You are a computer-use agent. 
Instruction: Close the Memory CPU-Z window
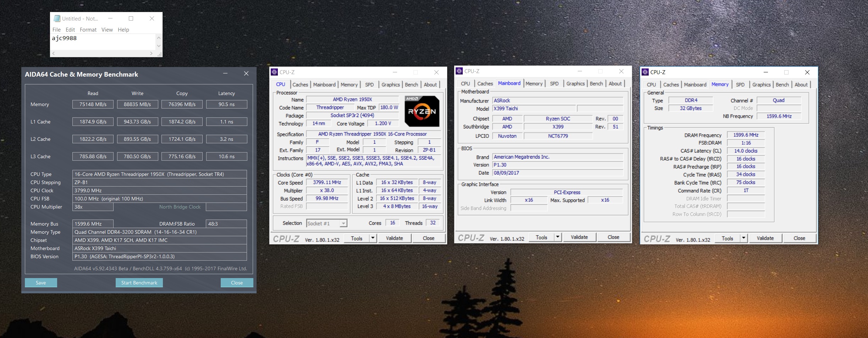[x=807, y=72]
